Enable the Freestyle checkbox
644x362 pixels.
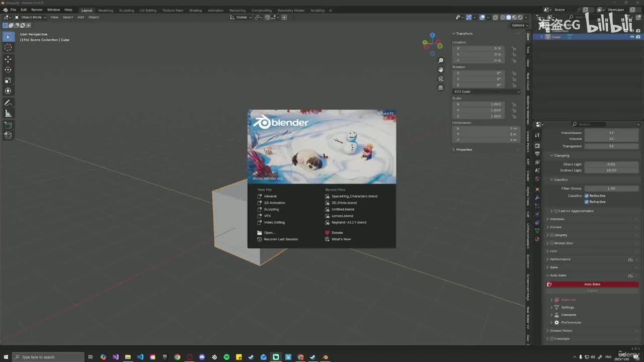(x=552, y=339)
